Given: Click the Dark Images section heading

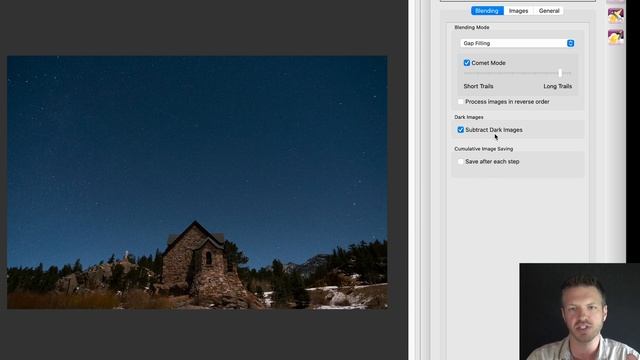Looking at the screenshot, I should [x=469, y=117].
